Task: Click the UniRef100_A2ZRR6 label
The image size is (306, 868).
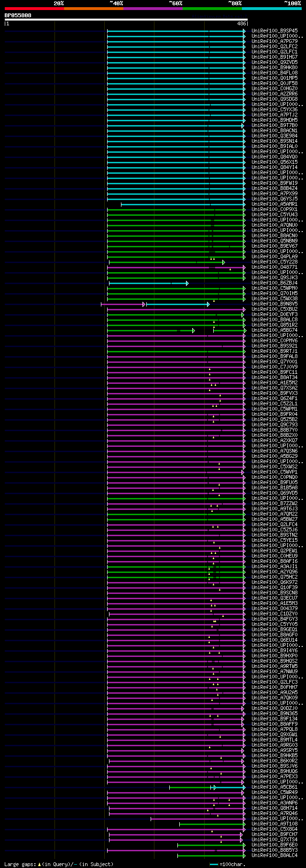Action: [274, 94]
